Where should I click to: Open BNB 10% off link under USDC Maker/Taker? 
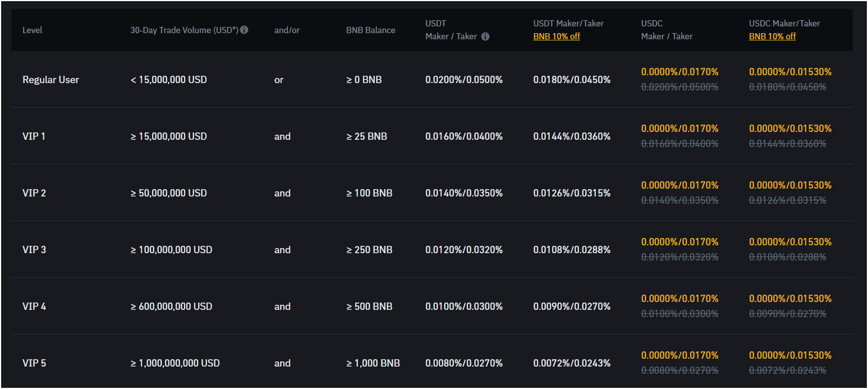click(772, 36)
